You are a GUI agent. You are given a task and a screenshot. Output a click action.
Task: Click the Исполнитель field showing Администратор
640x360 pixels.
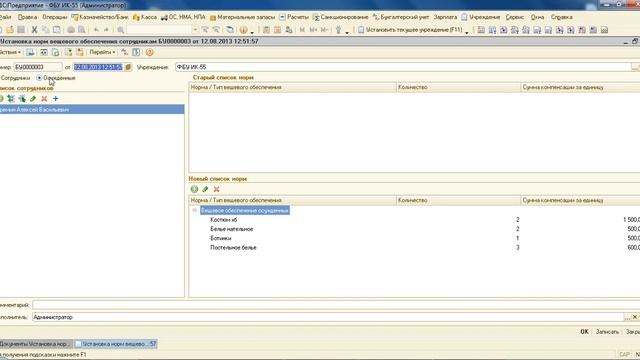(x=328, y=317)
